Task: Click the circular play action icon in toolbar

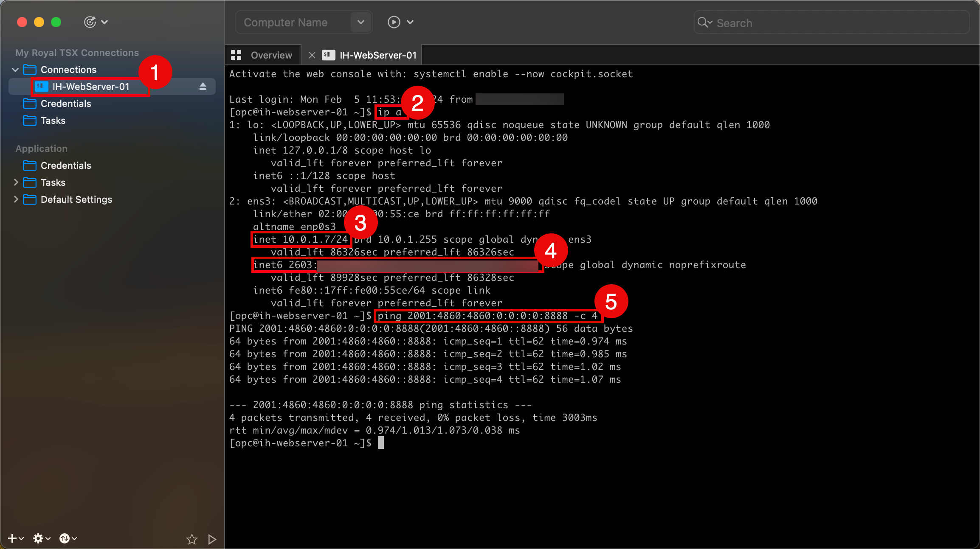Action: [394, 22]
